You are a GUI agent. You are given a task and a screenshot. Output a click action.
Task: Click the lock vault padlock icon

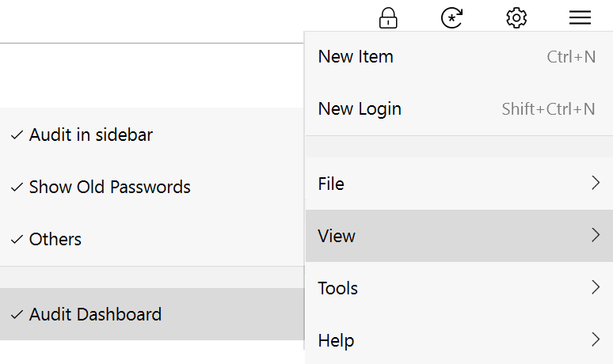click(388, 18)
